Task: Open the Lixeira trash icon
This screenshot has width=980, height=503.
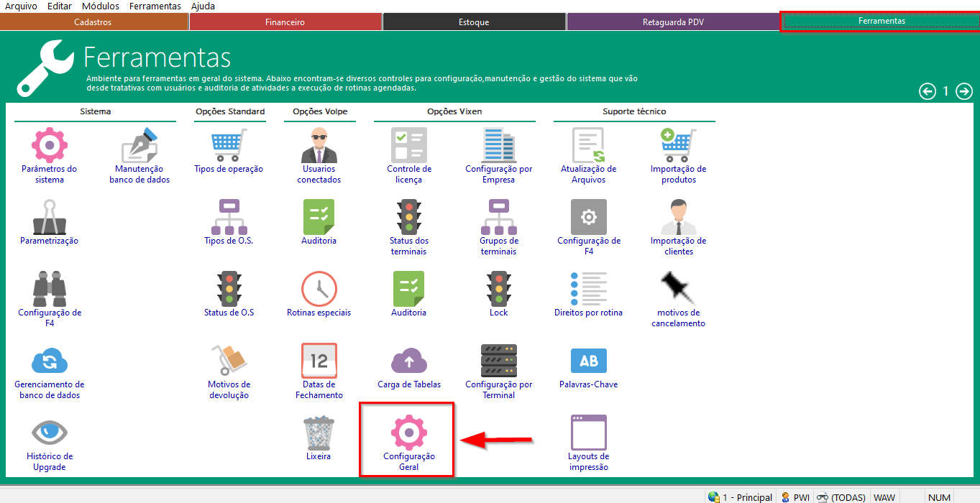Action: pyautogui.click(x=319, y=433)
